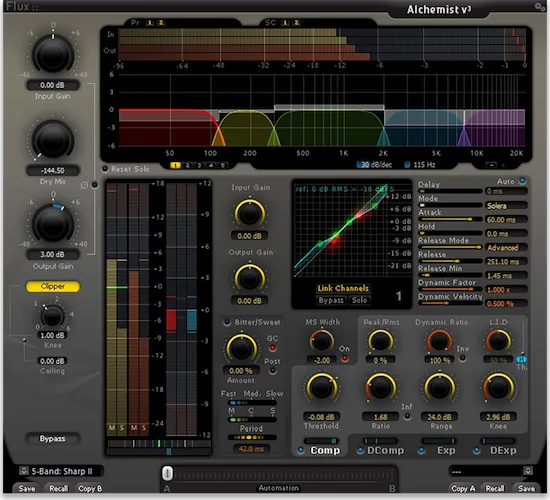Viewport: 550px width, 500px height.
Task: Switch to the Comp section tab
Action: click(325, 450)
